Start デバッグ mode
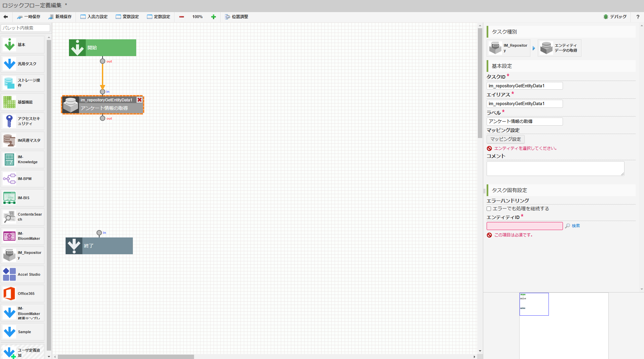Viewport: 644px width, 359px height. [615, 16]
